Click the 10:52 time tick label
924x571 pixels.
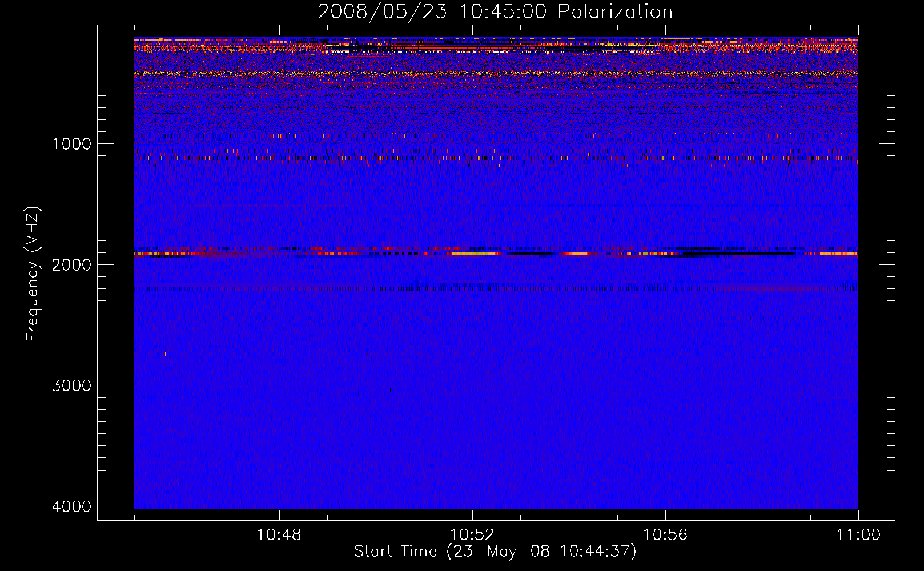[472, 535]
